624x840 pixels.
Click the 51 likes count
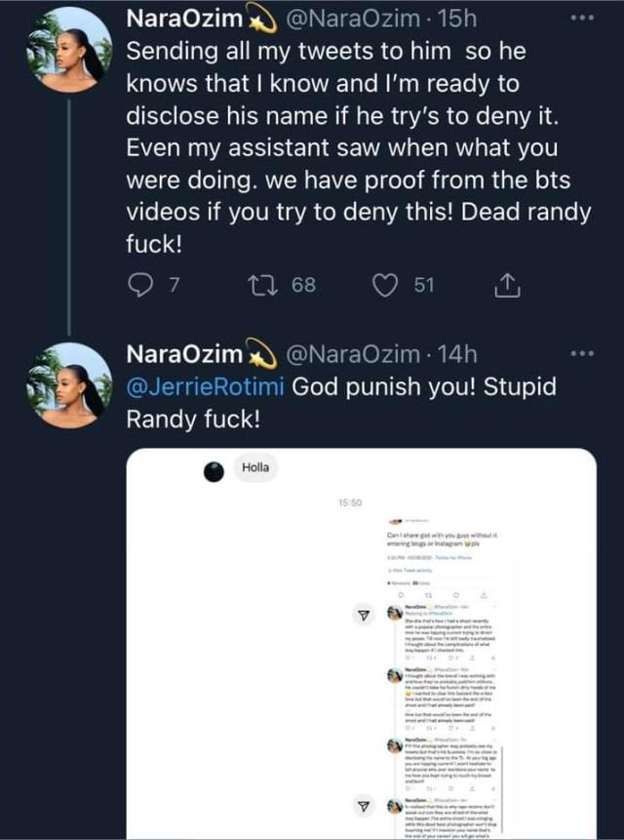click(422, 285)
